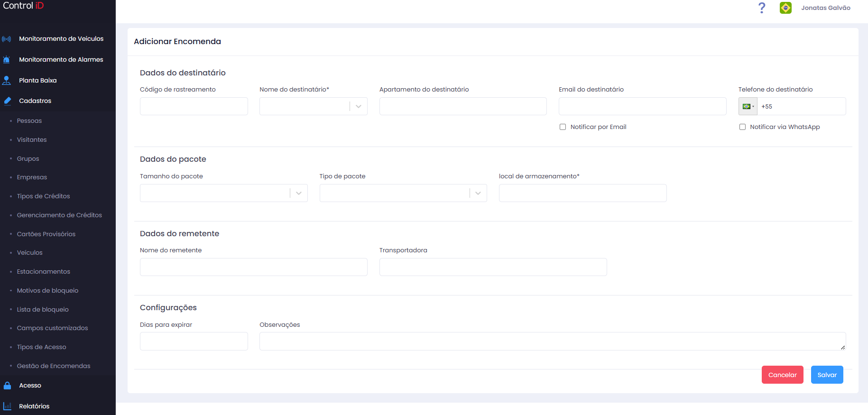Focus the Código de rastreamento field
This screenshot has height=415, width=868.
pyautogui.click(x=194, y=106)
